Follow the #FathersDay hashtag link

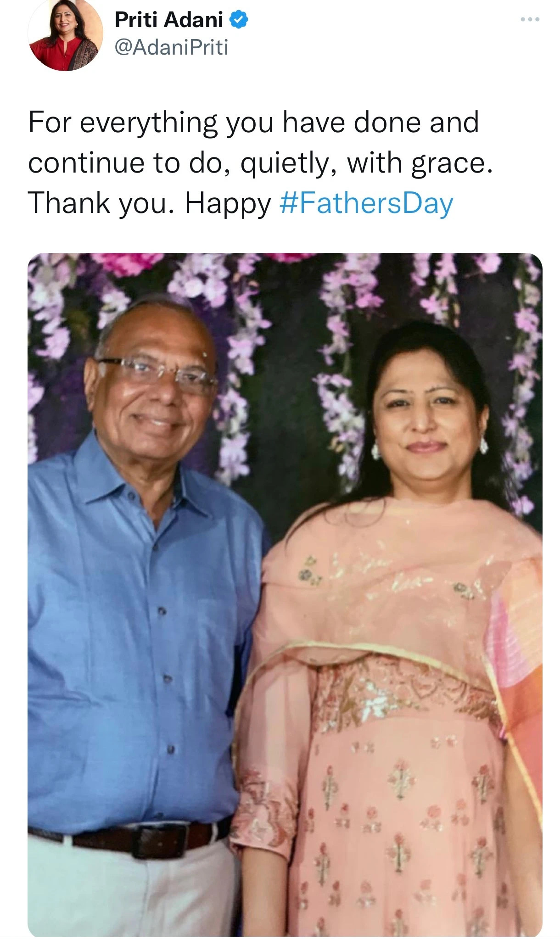pyautogui.click(x=366, y=203)
